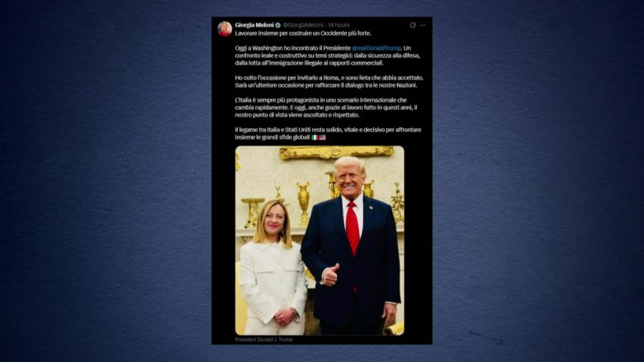Click the paragraph starting 'L'Italia è sempre'

click(326, 107)
